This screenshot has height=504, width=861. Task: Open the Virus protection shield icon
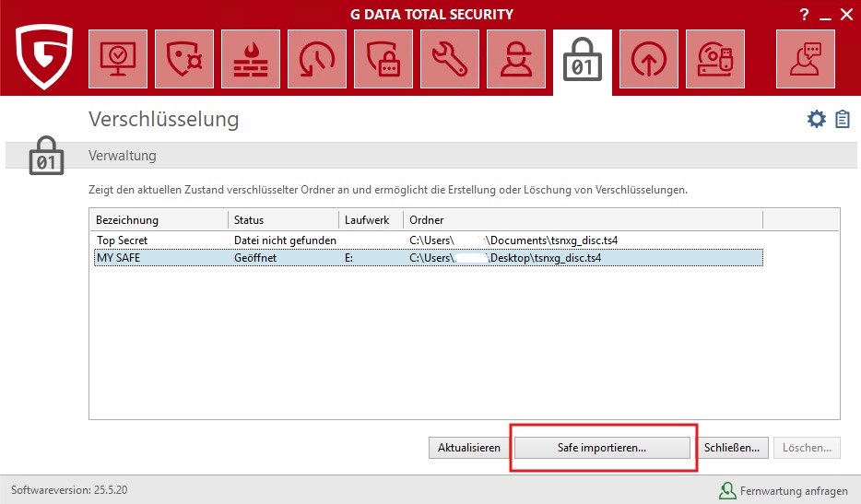click(x=184, y=59)
